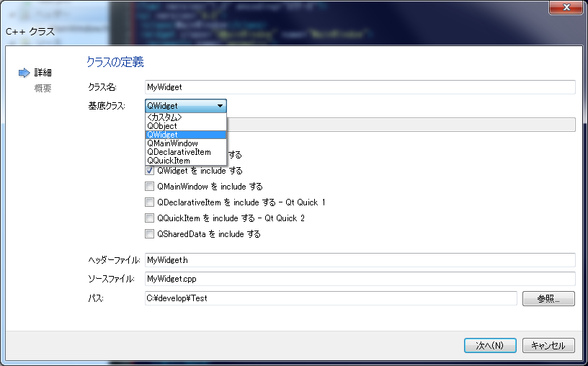Cancel the wizard with キャンセル
This screenshot has height=366, width=588.
[x=548, y=345]
